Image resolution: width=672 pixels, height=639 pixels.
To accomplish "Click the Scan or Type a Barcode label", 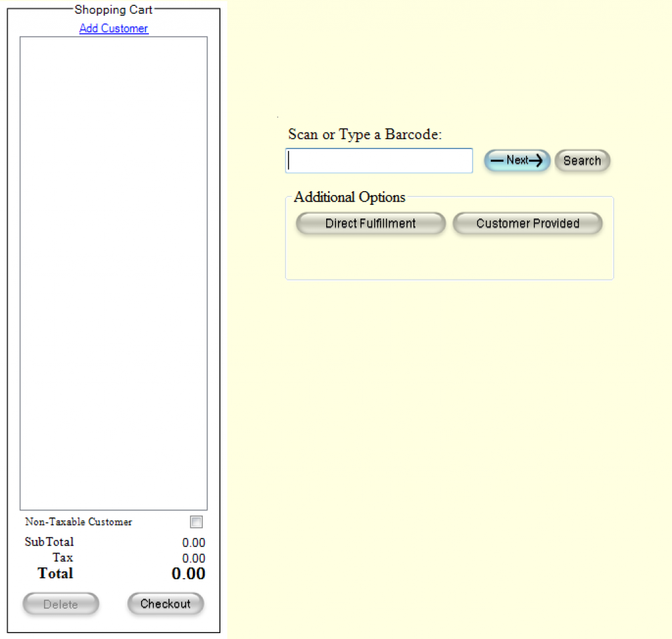I will [x=364, y=134].
